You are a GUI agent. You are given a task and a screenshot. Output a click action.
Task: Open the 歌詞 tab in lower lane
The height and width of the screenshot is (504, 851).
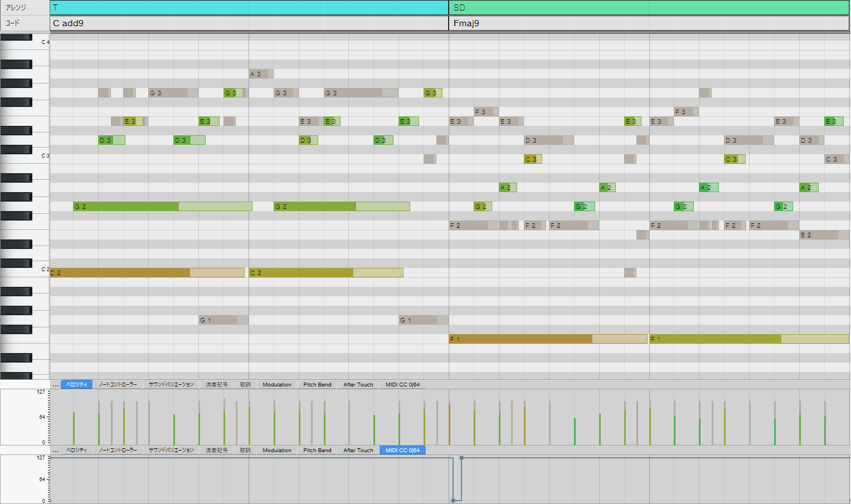pos(245,450)
